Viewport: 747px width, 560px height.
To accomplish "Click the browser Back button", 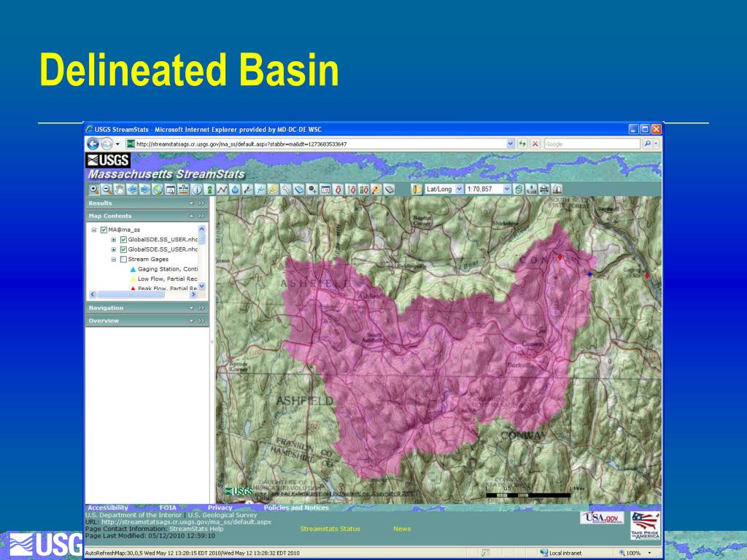I will [x=93, y=144].
